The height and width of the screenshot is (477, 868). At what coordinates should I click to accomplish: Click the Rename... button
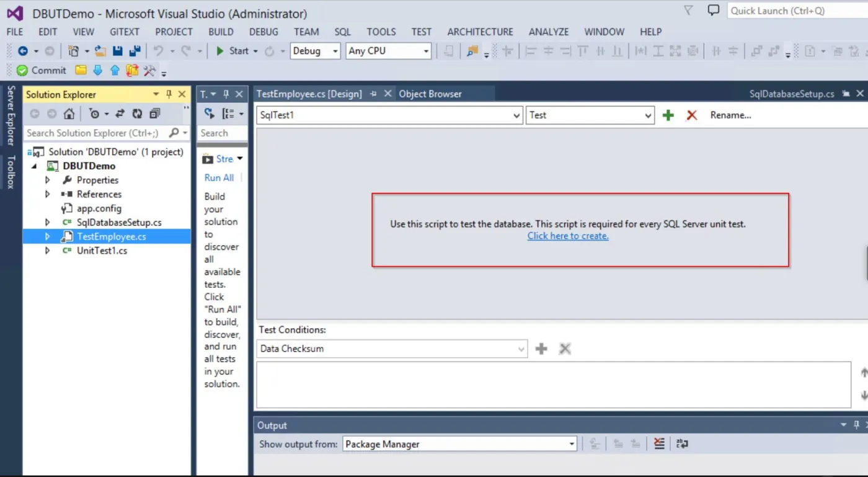[x=730, y=115]
